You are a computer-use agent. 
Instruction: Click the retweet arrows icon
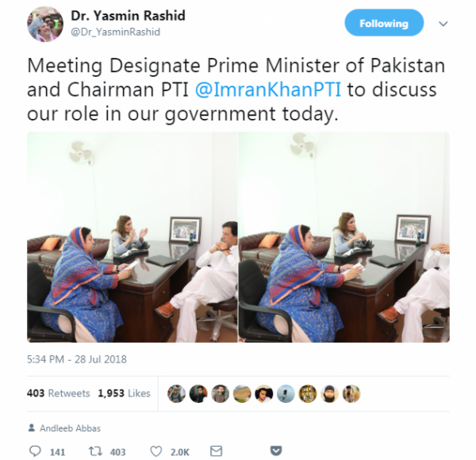tap(94, 451)
